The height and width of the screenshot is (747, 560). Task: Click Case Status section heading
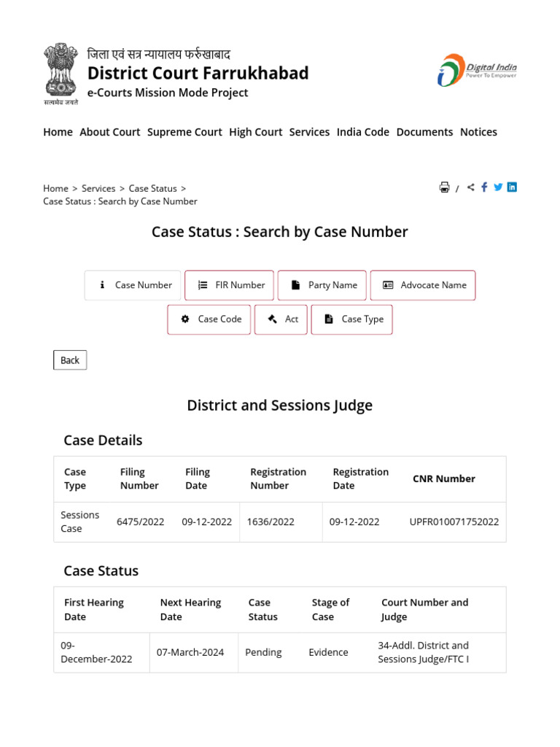tap(101, 570)
